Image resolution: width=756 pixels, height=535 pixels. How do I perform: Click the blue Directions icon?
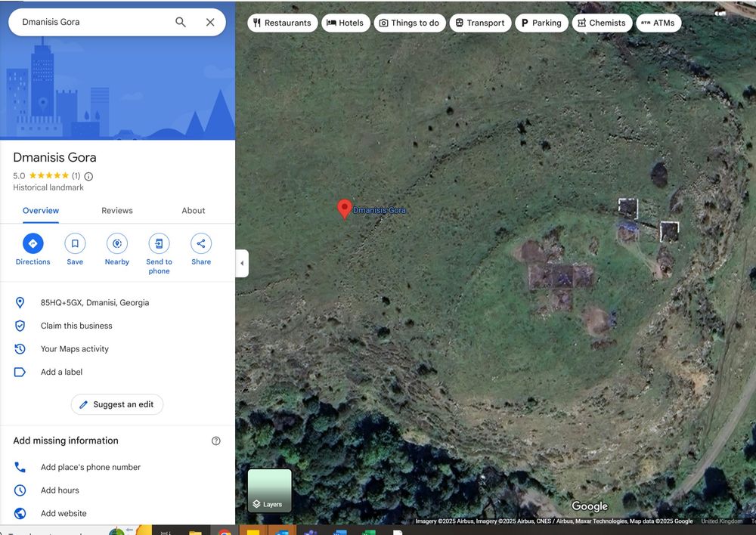pos(33,243)
